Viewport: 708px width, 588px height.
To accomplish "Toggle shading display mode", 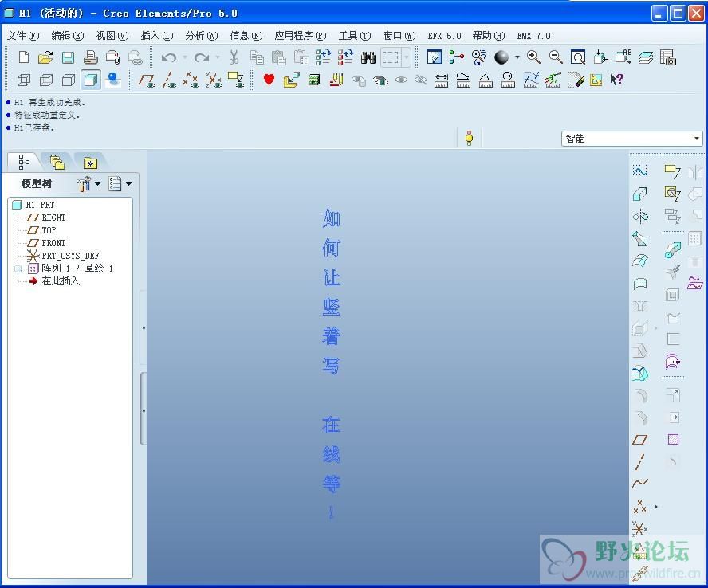I will click(91, 80).
